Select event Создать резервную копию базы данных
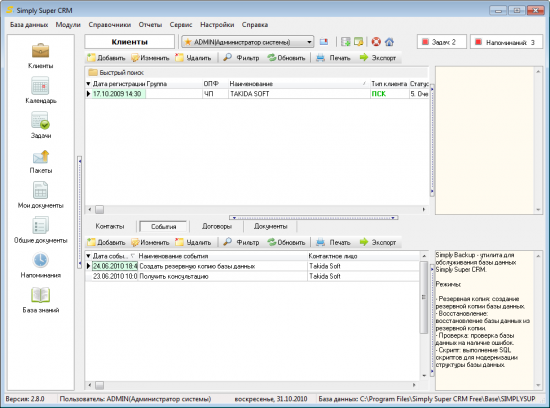The width and height of the screenshot is (550, 408). tap(222, 266)
